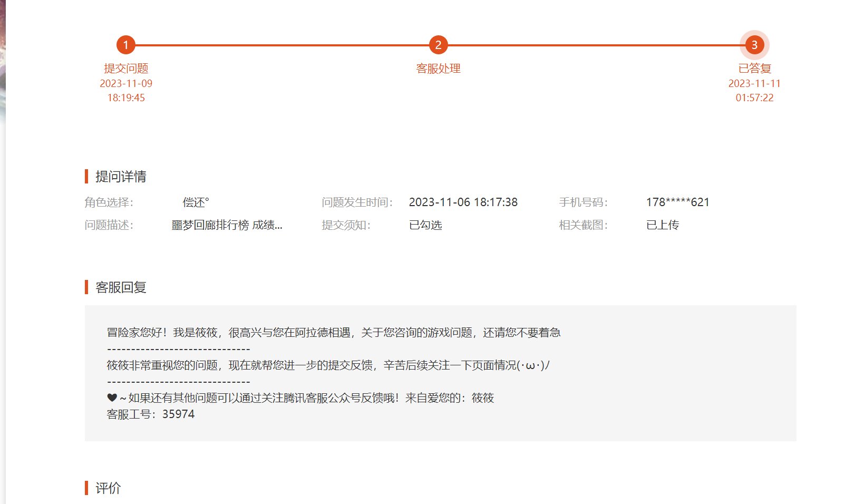Screen dimensions: 864x504
Task: Click the heart symbol in the reply
Action: (112, 398)
